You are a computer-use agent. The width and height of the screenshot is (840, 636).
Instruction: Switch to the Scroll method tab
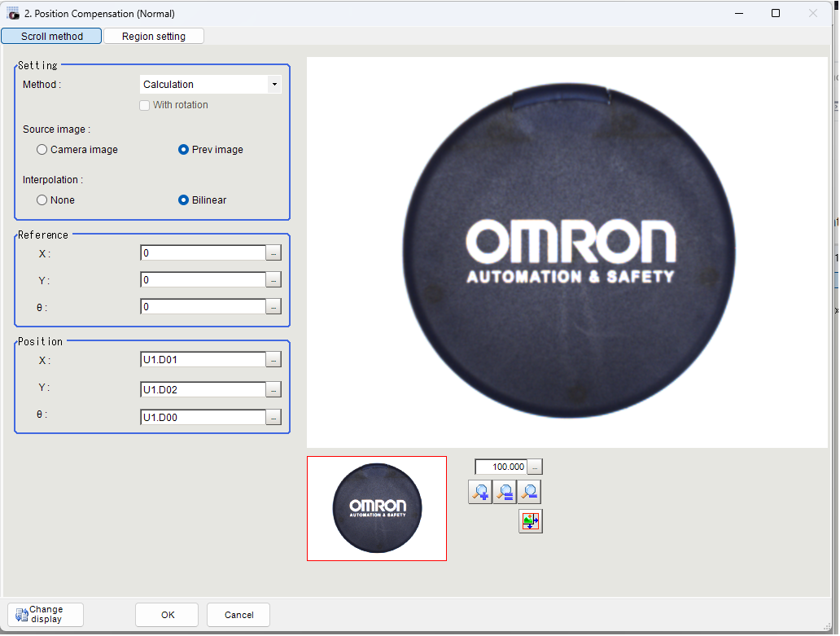point(51,36)
